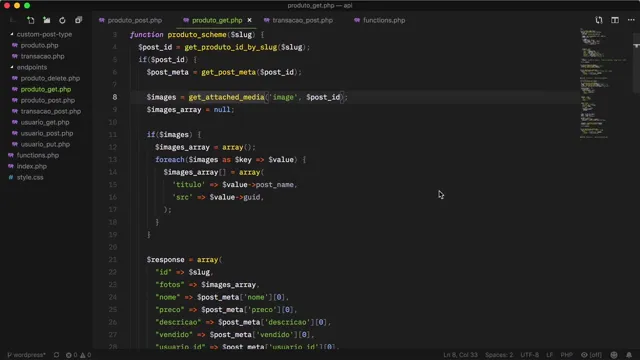Viewport: 640px width, 360px height.
Task: Open the compare changes icon
Action: 599,20
